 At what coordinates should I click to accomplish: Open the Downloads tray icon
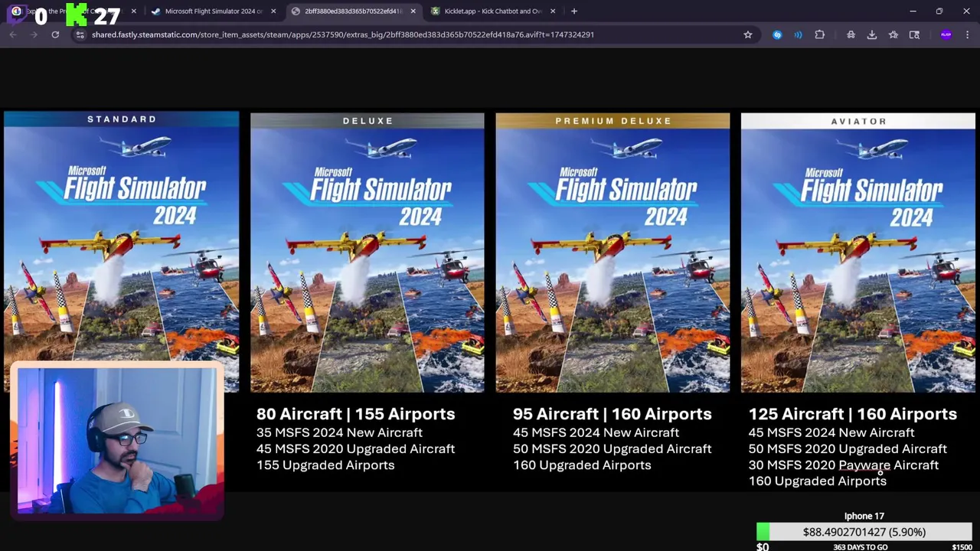coord(872,34)
